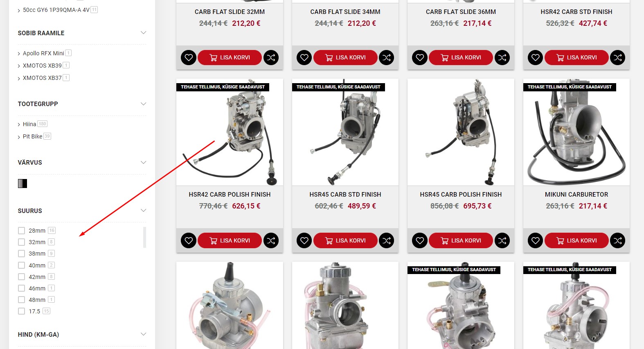Screen dimensions: 644x349
Task: Collapse the TOOTEGRUPP section chevron
Action: 143,104
